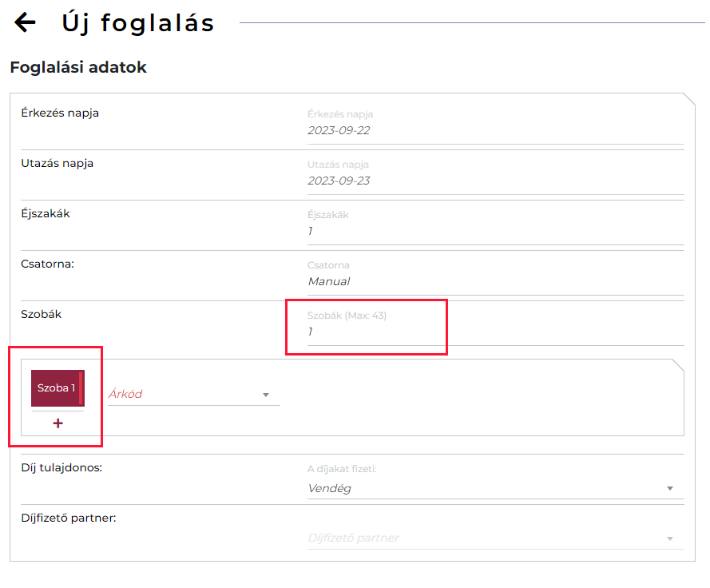Click the back arrow icon
Screen dimensions: 710x588
click(26, 22)
